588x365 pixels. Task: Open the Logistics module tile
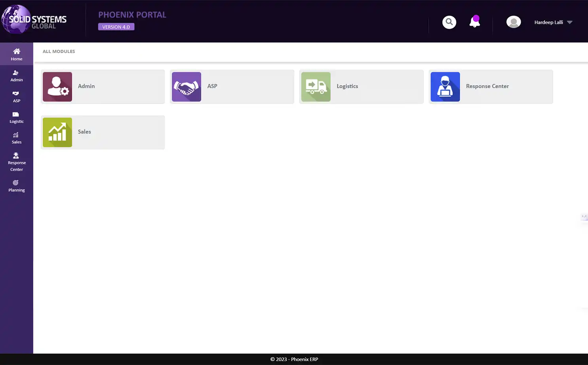pos(361,86)
